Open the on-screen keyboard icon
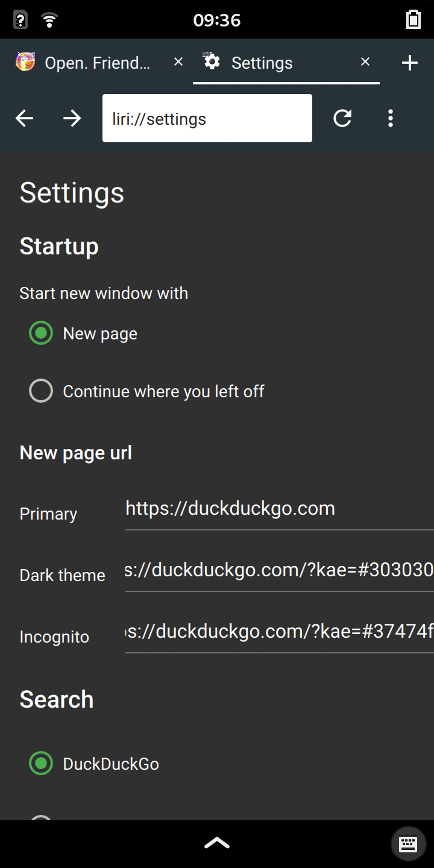 (408, 843)
